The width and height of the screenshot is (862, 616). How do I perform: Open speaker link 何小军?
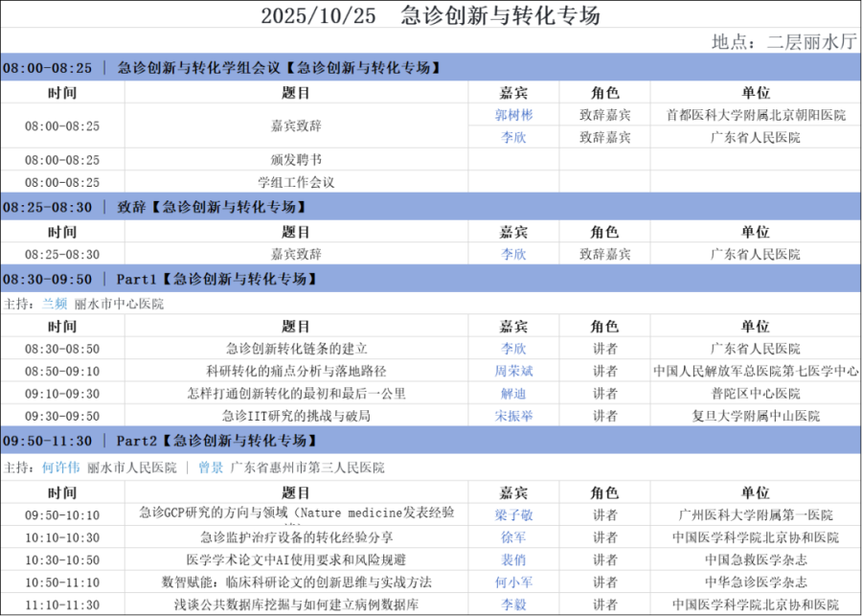pos(513,582)
